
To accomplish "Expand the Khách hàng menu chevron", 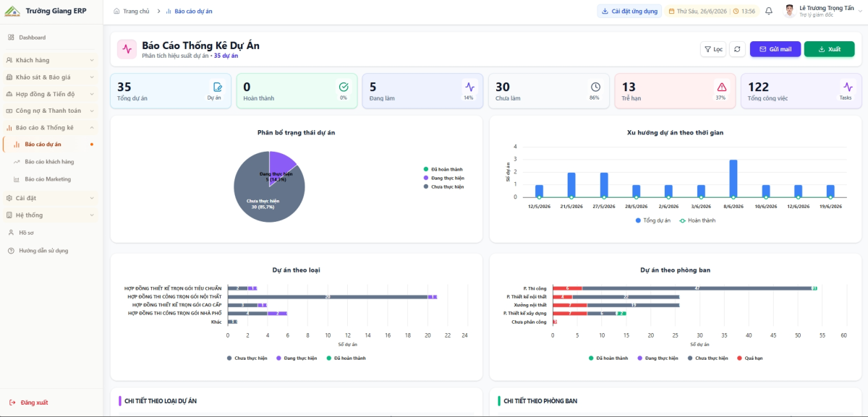I will pyautogui.click(x=91, y=60).
